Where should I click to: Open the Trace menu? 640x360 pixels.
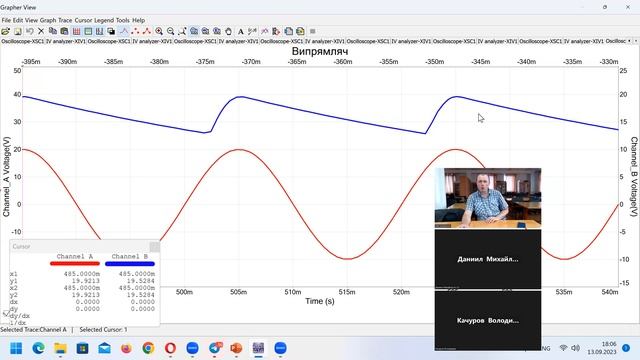coord(65,20)
